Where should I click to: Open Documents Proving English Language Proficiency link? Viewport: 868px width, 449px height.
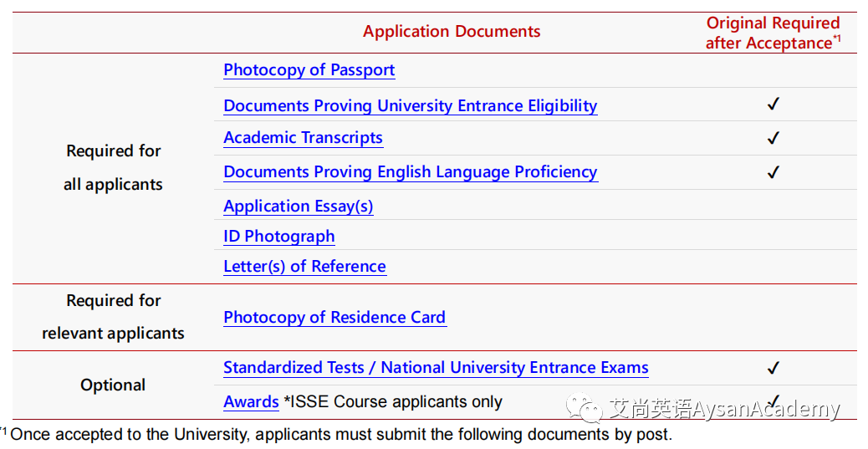[411, 172]
